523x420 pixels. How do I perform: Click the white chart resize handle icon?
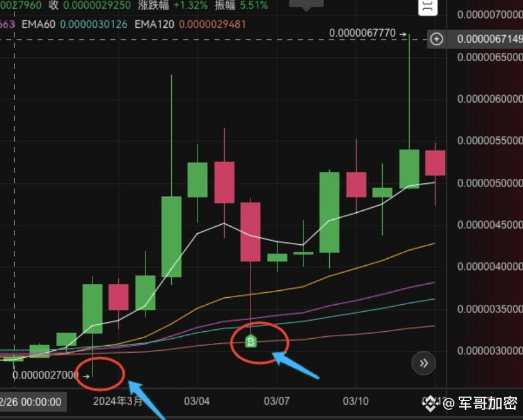[x=427, y=7]
